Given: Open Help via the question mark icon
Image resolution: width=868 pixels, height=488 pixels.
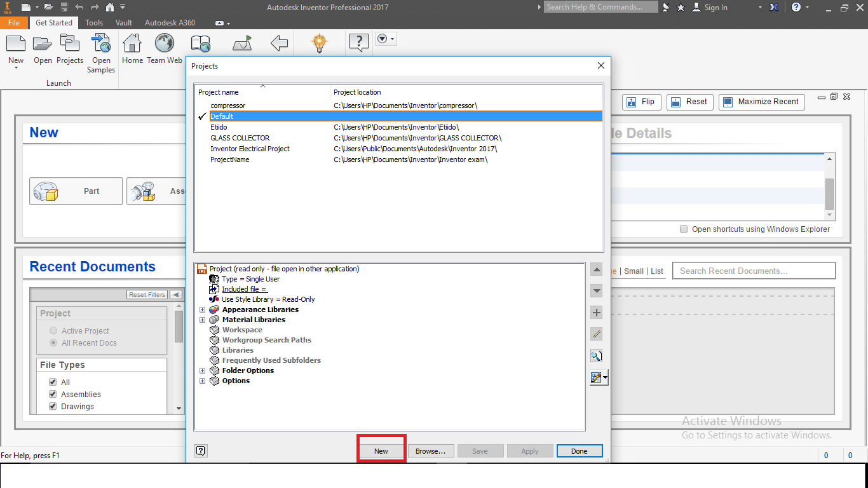Looking at the screenshot, I should (358, 43).
